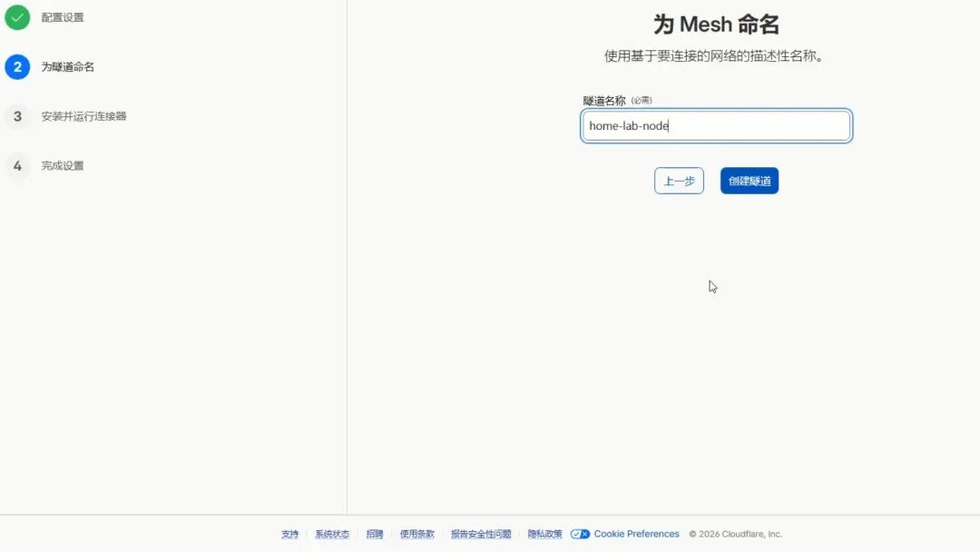Select the 为隧道命名 step
The height and width of the screenshot is (552, 980).
pos(67,67)
